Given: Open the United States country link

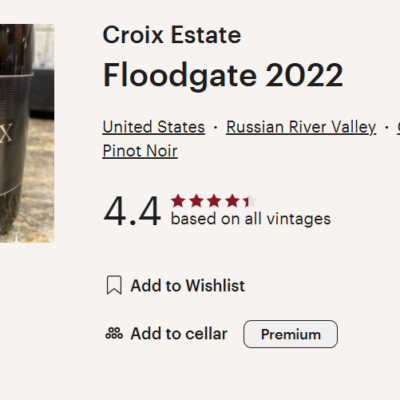Looking at the screenshot, I should [154, 127].
